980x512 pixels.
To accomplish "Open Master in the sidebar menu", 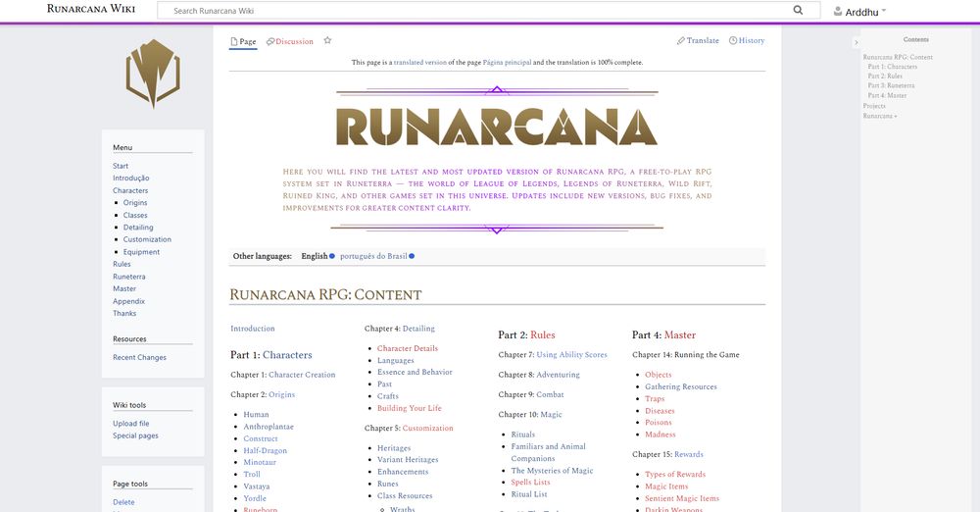I will [x=124, y=288].
